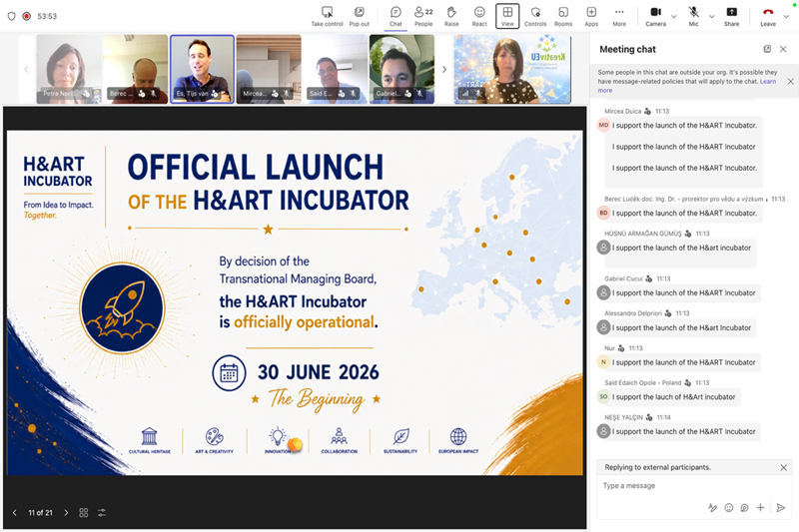Click NEŞE YALÇIN's message bubble

(x=683, y=431)
